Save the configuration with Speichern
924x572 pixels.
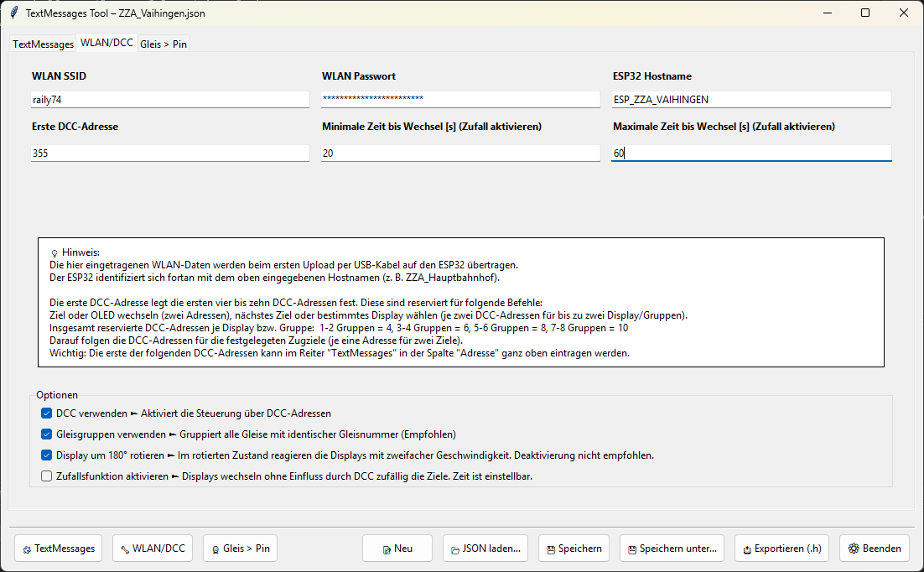[x=574, y=549]
